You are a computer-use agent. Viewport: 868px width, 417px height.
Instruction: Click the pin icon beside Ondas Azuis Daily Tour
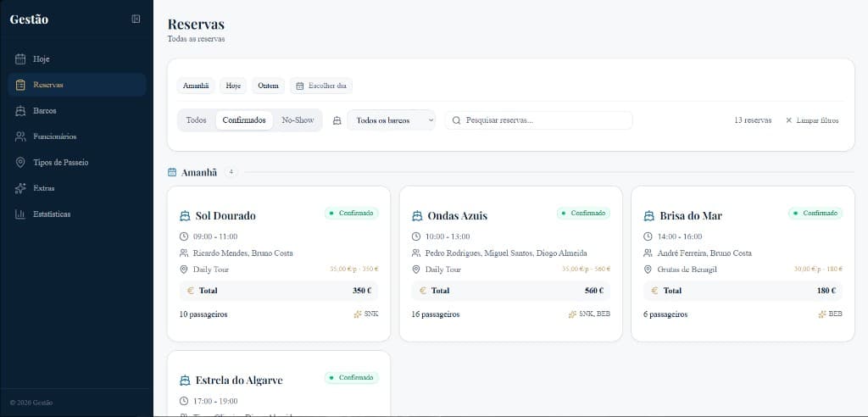[x=416, y=270]
